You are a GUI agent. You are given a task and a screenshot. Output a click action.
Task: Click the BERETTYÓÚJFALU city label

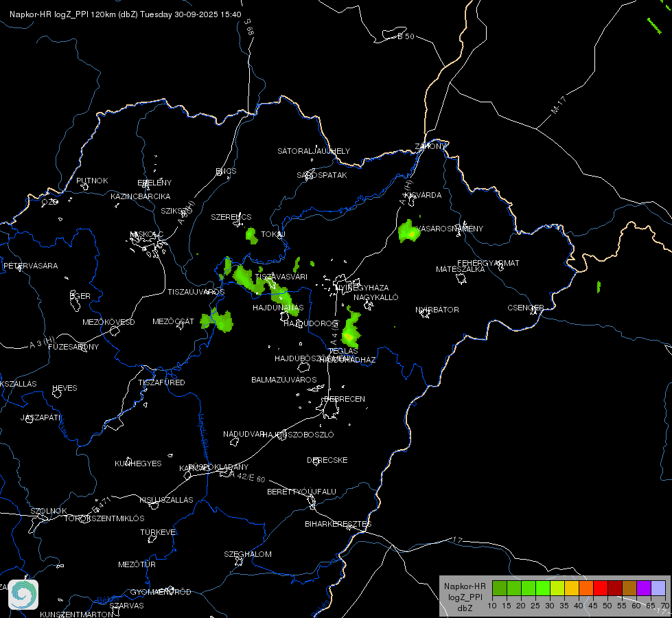pos(301,492)
